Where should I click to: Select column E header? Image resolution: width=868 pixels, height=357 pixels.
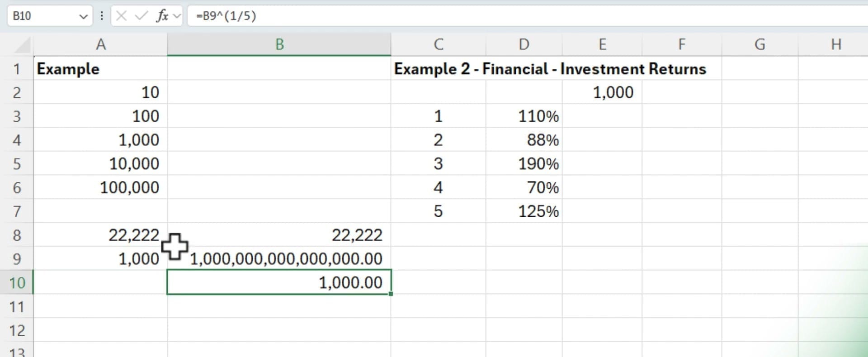pos(602,44)
